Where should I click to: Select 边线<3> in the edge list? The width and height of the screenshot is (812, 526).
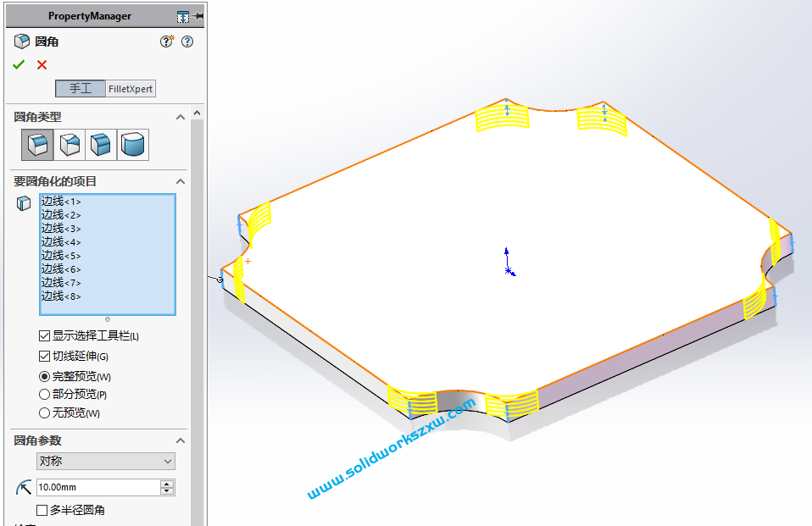61,229
